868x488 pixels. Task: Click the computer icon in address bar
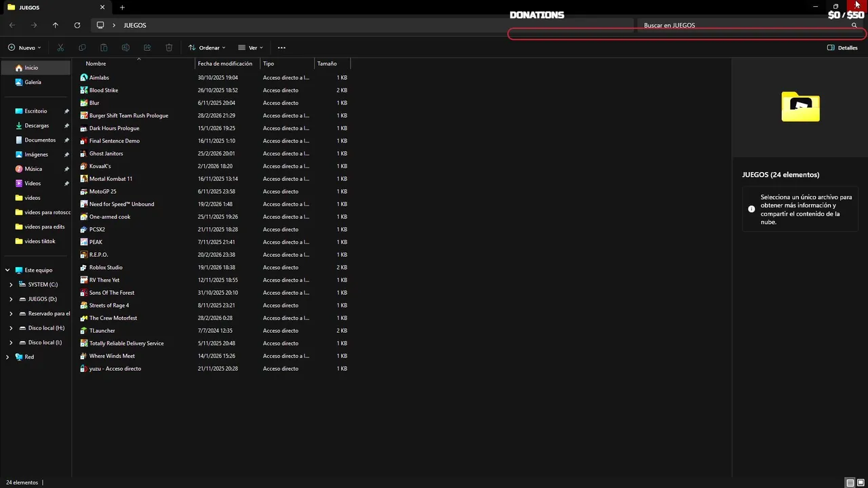tap(100, 25)
